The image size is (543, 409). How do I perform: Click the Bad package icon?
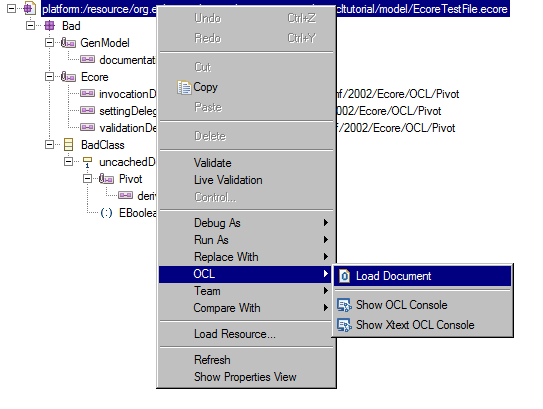coord(50,26)
